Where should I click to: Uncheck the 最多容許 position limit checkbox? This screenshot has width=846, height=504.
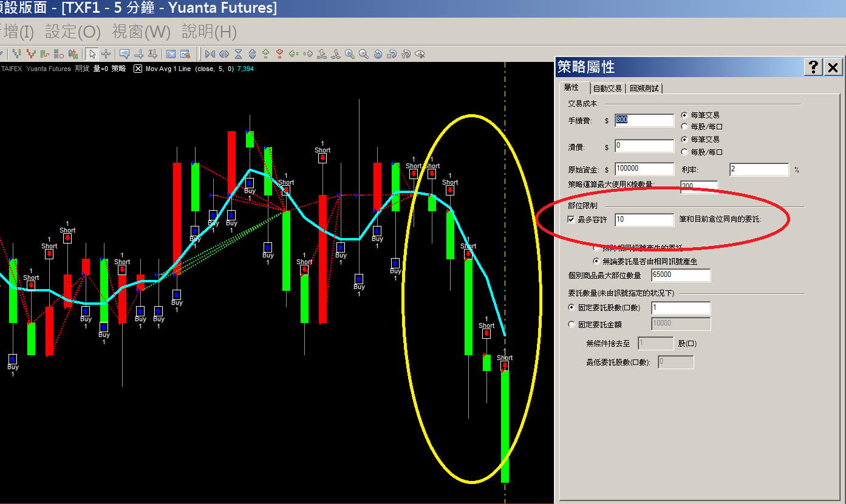click(571, 219)
